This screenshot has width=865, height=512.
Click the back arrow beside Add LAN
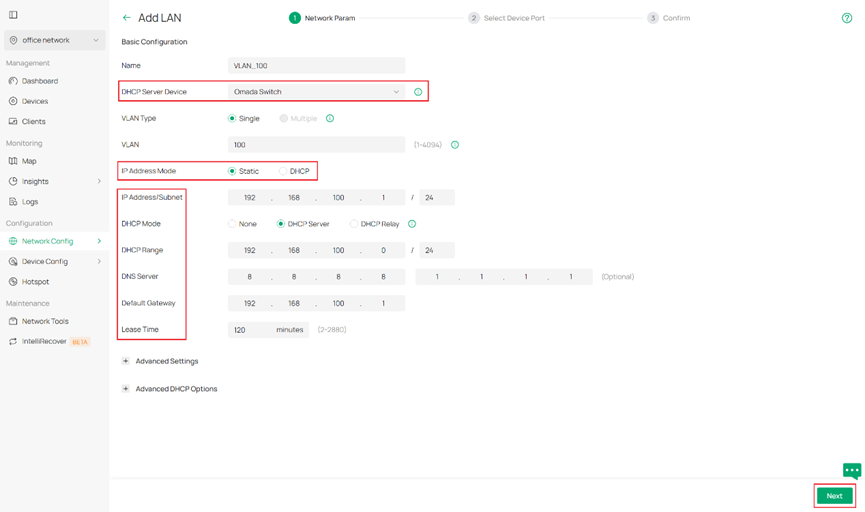pyautogui.click(x=126, y=18)
